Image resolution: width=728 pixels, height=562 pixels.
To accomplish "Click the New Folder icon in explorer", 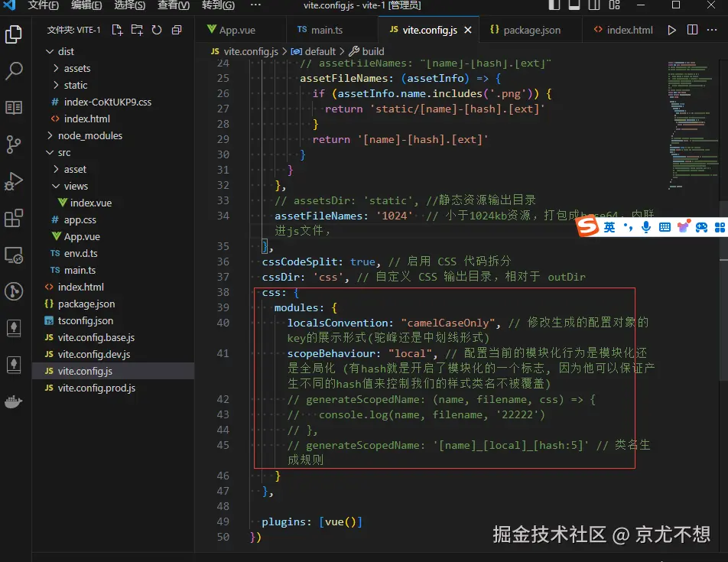I will pos(136,30).
